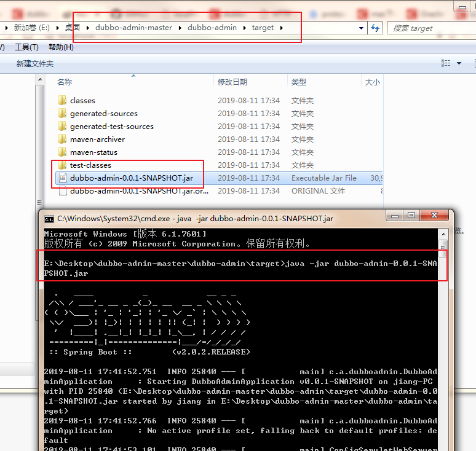Image resolution: width=476 pixels, height=451 pixels.
Task: Sort files by the 修改日期 column
Action: 232,82
